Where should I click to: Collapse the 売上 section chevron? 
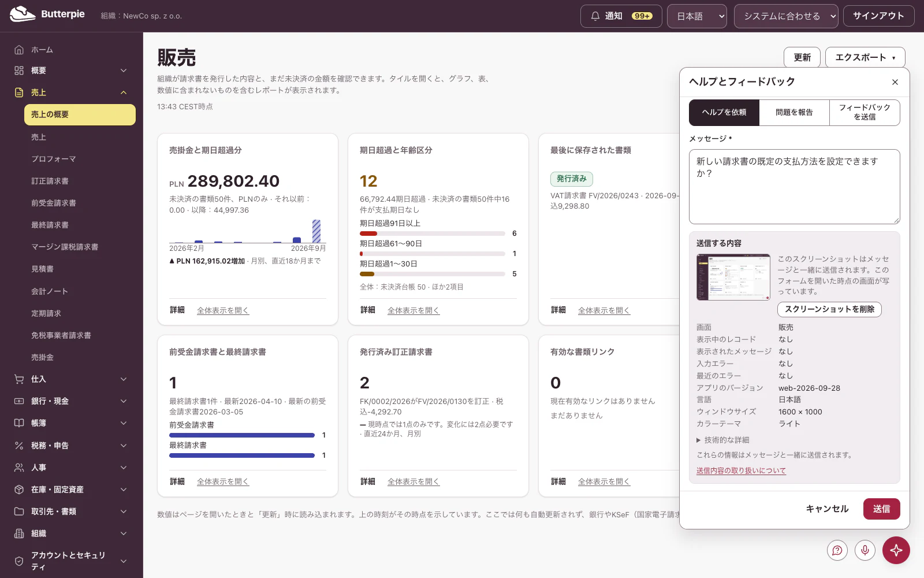click(x=124, y=92)
